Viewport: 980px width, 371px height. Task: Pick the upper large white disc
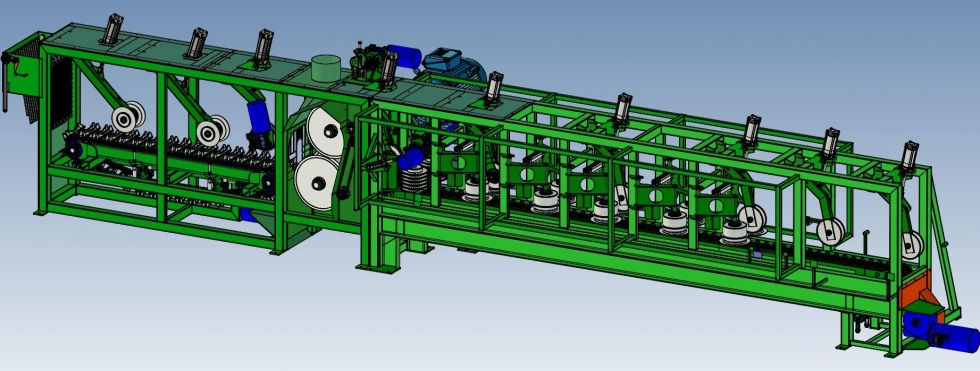[325, 133]
